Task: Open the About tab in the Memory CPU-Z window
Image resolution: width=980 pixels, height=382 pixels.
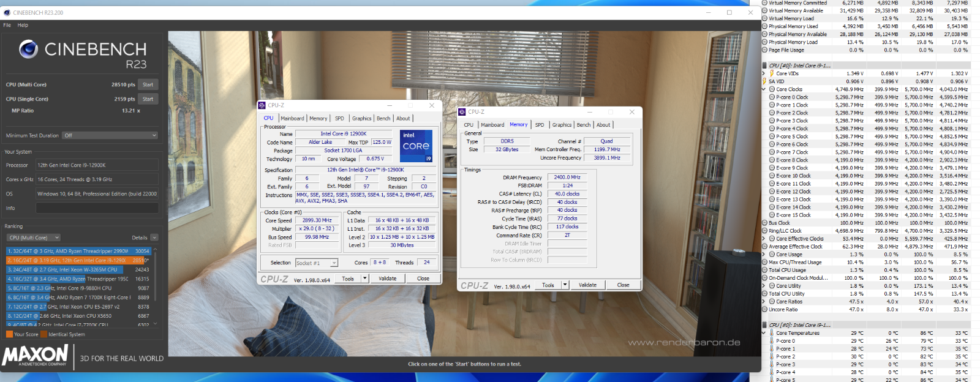Action: pos(603,125)
